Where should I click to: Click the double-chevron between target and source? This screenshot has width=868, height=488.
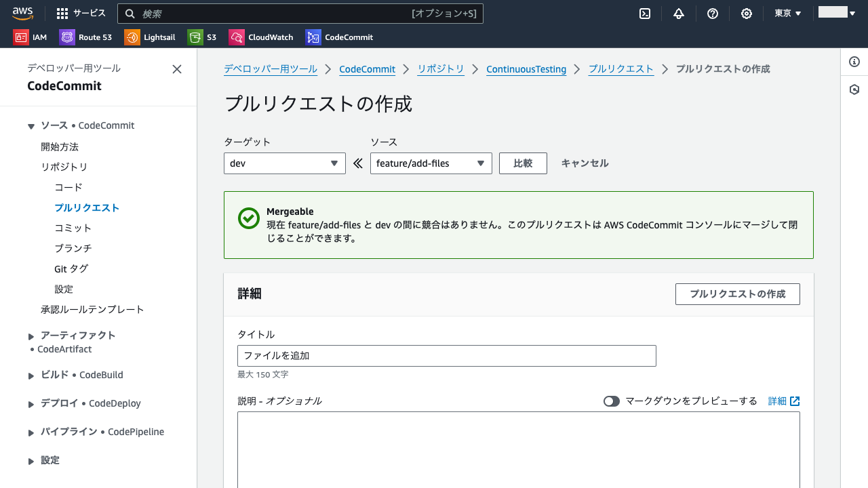(x=358, y=163)
